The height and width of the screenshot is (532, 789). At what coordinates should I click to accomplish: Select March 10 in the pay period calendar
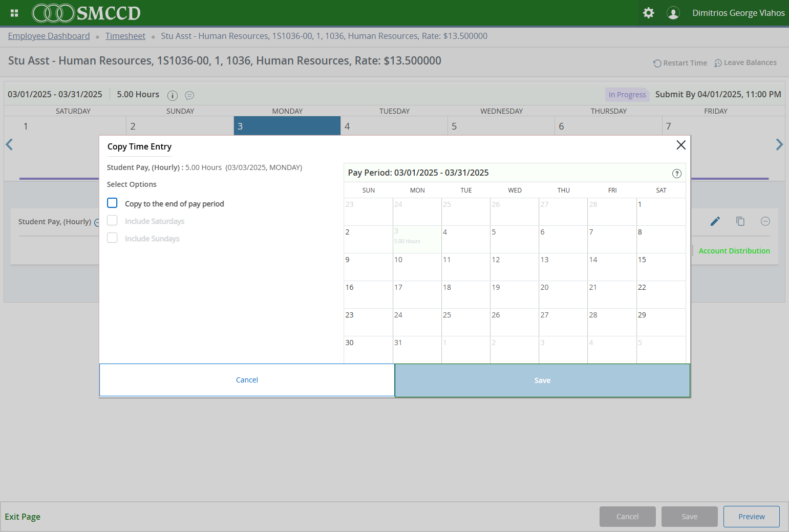tap(417, 267)
